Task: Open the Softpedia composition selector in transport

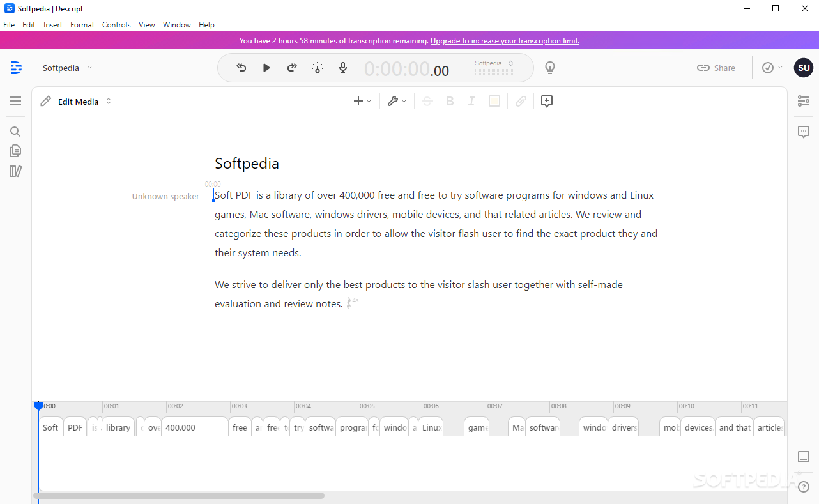Action: click(494, 63)
